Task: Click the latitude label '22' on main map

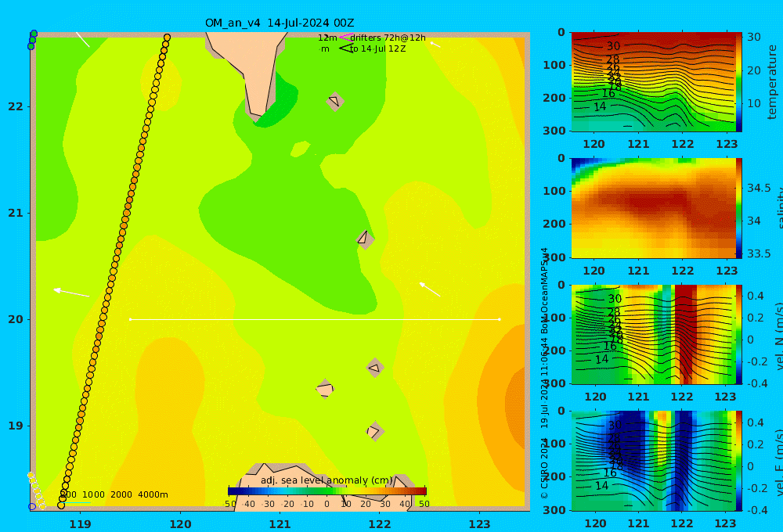Action: (16, 107)
